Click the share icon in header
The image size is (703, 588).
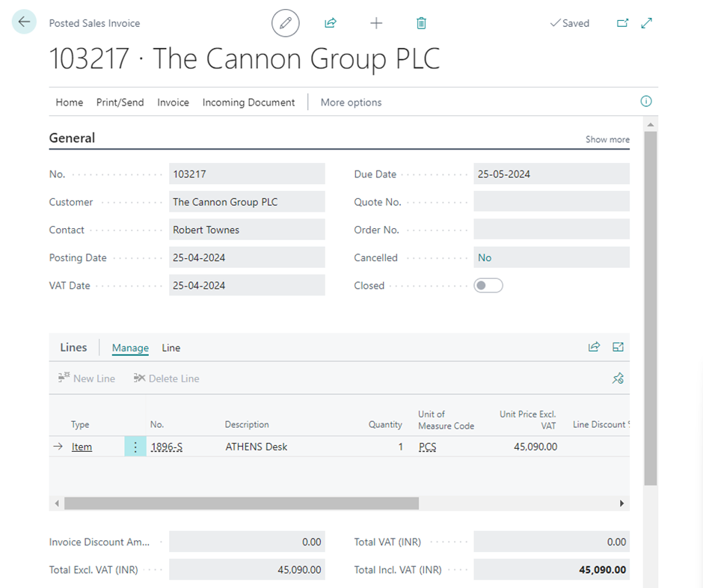tap(331, 23)
